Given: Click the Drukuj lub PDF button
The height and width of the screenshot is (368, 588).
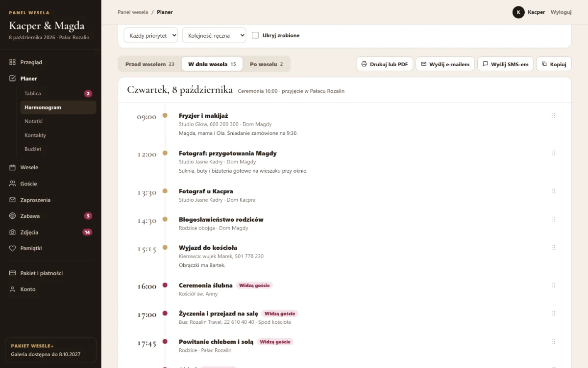Looking at the screenshot, I should pos(385,64).
